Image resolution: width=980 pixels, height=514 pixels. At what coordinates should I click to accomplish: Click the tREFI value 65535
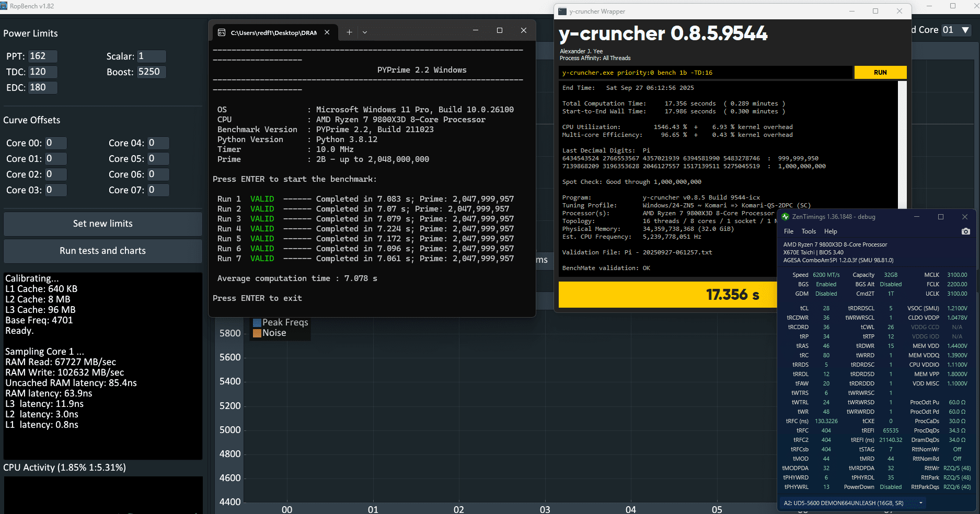(891, 430)
